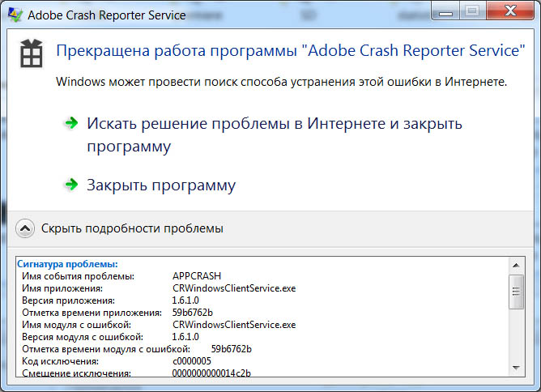Select 'CRWindowsClientService.exe' next to 'Имя модуля с ошибкой'
This screenshot has width=541, height=392.
point(234,325)
